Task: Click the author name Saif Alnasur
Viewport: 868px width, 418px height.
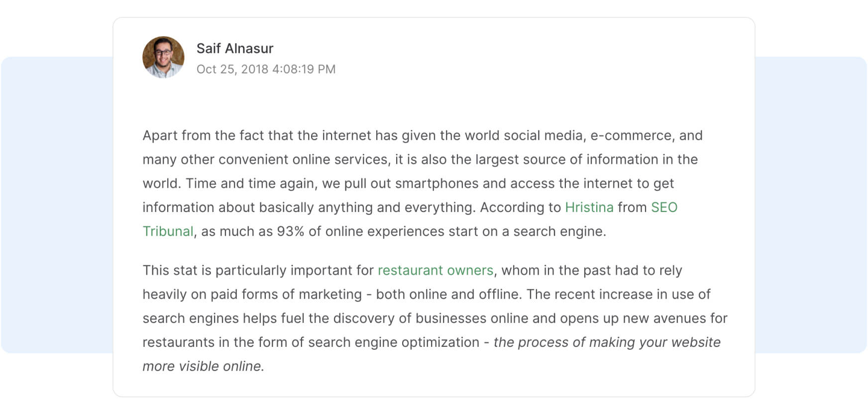Action: click(234, 48)
